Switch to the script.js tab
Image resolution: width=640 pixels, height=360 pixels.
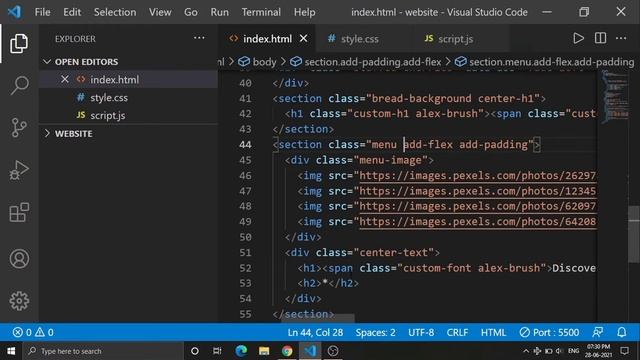pos(456,39)
